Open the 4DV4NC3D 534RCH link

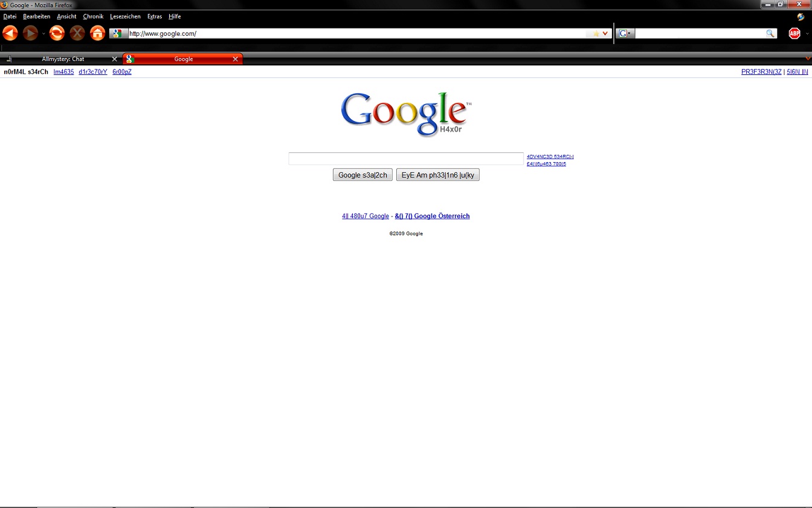(550, 157)
